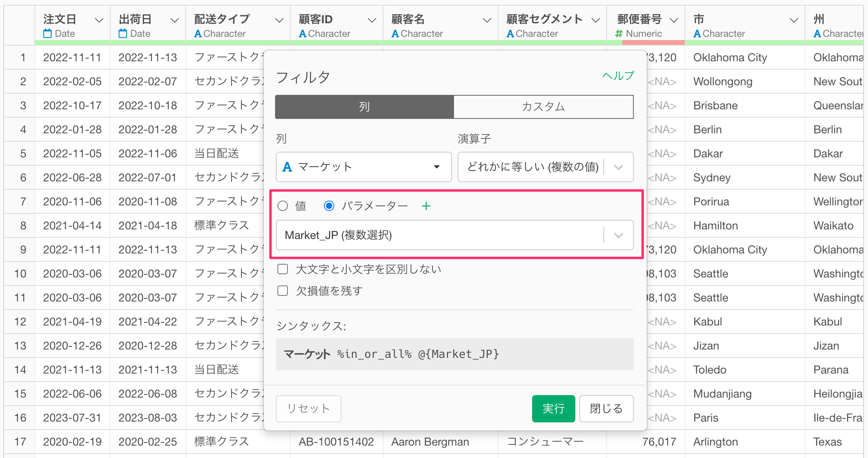
Task: Open the 出荷日 column header menu
Action: 175,20
